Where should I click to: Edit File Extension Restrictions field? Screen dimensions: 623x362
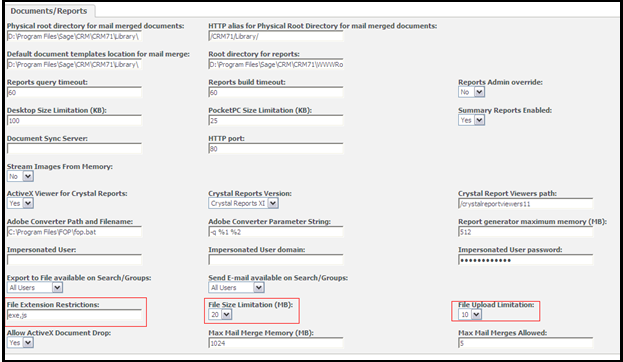(74, 316)
